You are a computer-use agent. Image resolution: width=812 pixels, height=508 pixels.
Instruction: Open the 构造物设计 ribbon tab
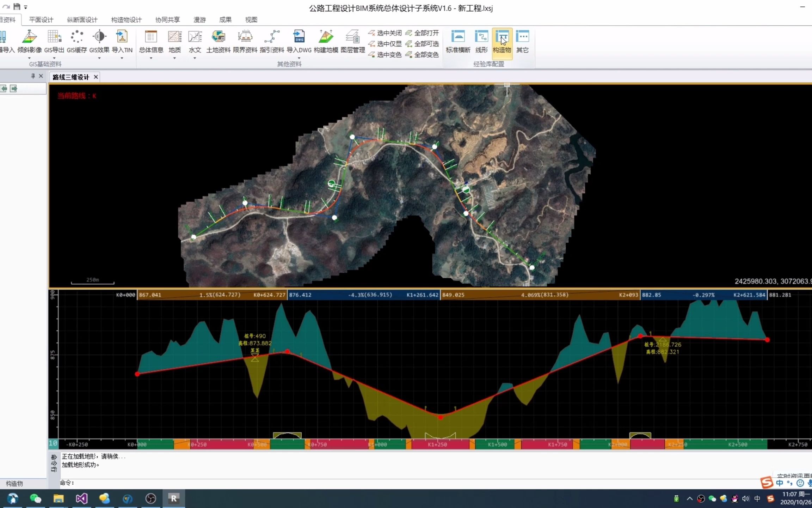coord(126,20)
